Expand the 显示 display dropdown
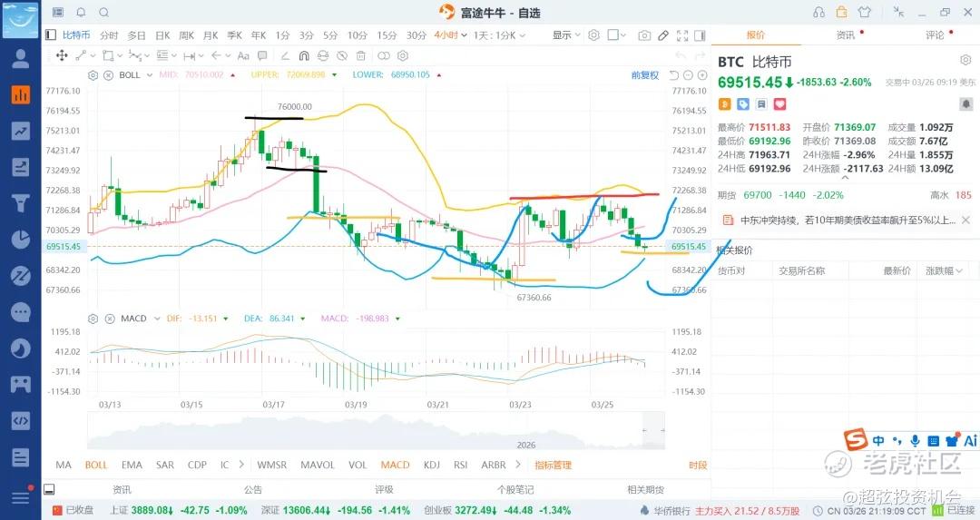The width and height of the screenshot is (980, 520). pos(565,35)
